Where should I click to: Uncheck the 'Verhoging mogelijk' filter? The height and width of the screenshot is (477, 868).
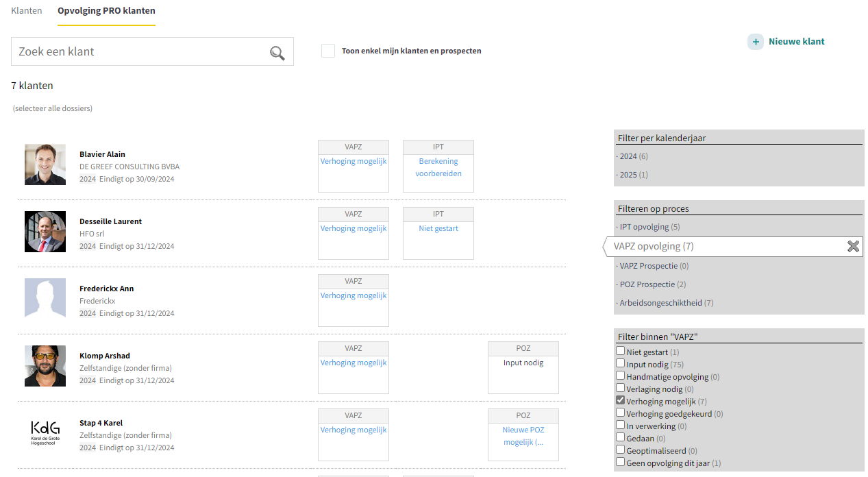620,400
